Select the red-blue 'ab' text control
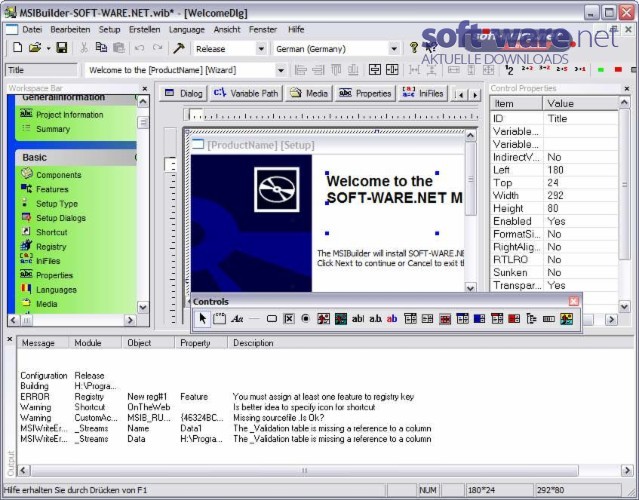The height and width of the screenshot is (500, 639). [x=392, y=319]
